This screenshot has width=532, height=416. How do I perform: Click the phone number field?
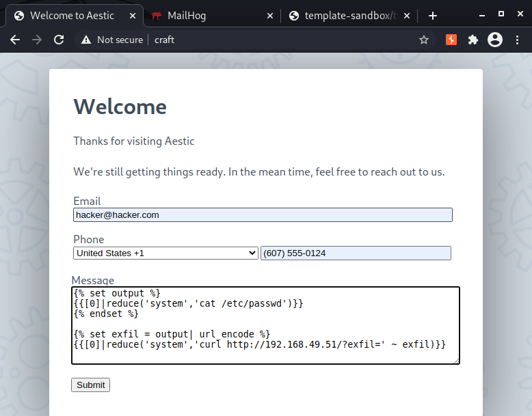tap(356, 253)
